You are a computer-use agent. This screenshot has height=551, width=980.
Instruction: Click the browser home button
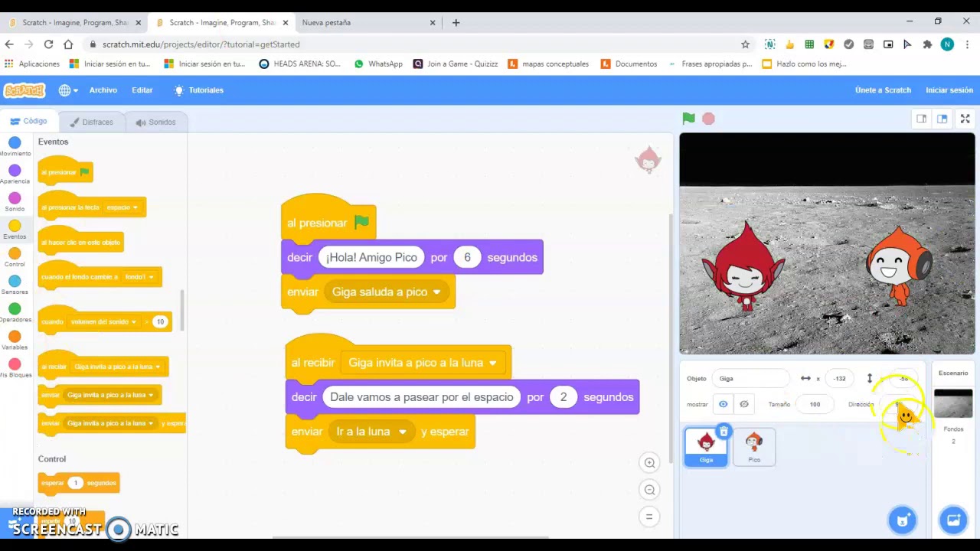pos(68,44)
